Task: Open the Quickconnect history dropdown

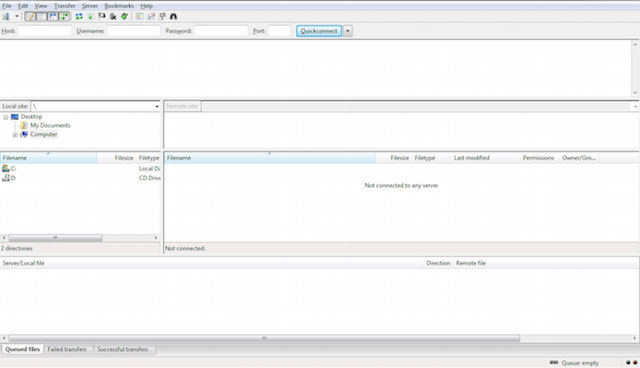Action: click(348, 31)
